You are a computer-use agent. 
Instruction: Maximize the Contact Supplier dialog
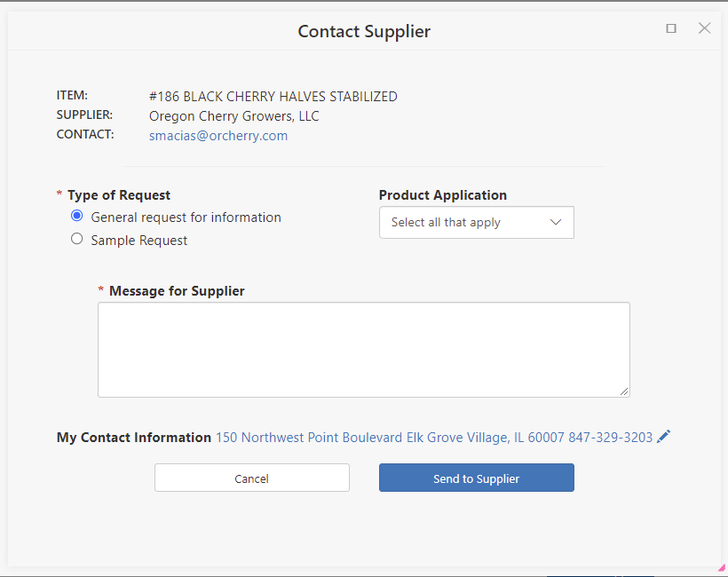[671, 28]
